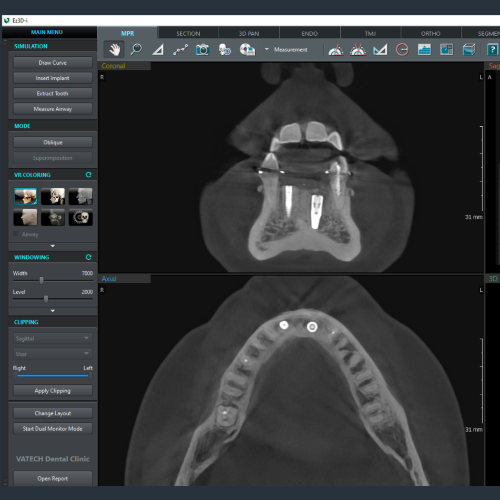
Task: Expand the arrow below windowing sliders
Action: tap(53, 311)
